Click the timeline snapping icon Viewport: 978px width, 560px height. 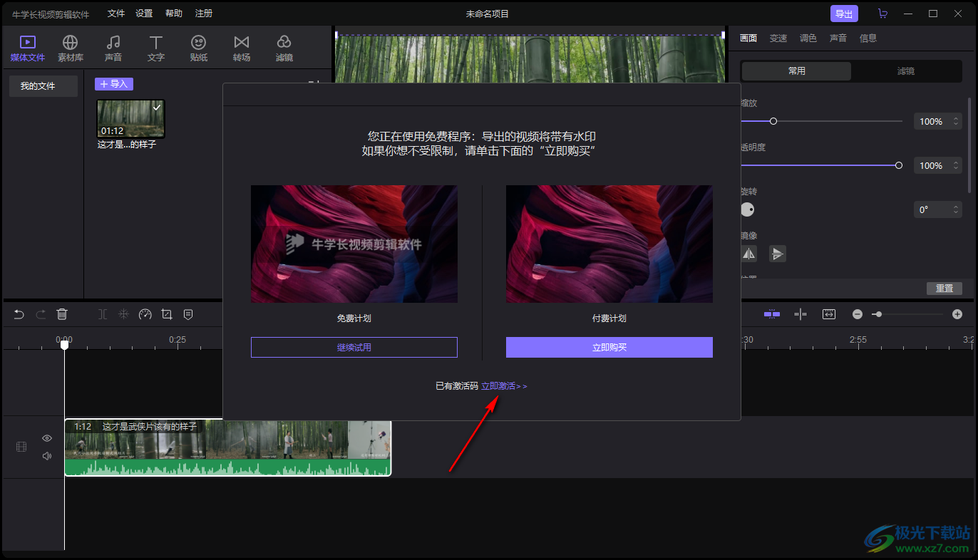click(772, 314)
